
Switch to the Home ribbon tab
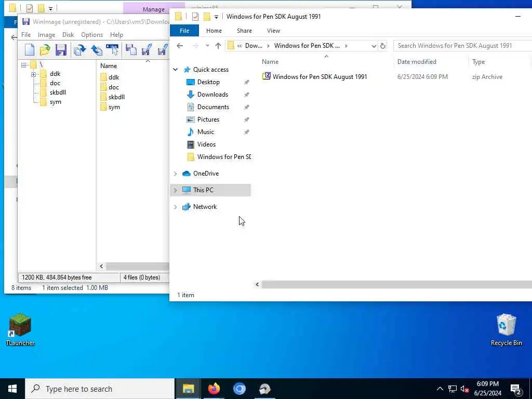point(214,31)
